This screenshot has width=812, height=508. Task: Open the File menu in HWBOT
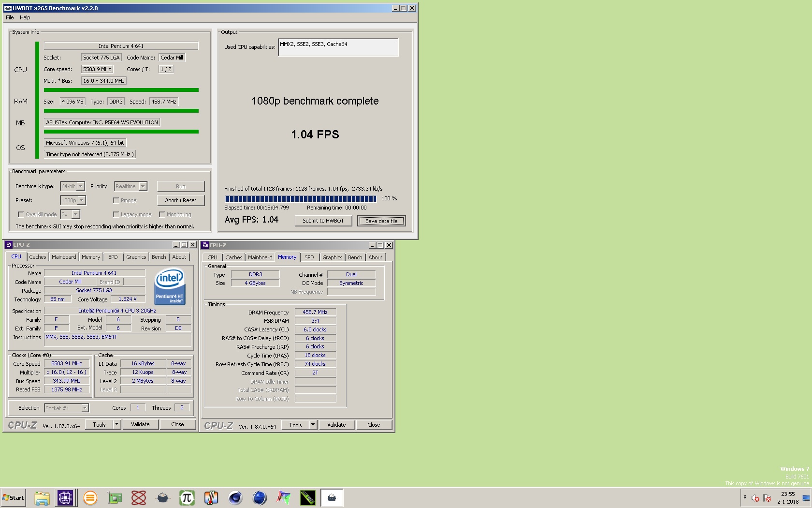10,17
